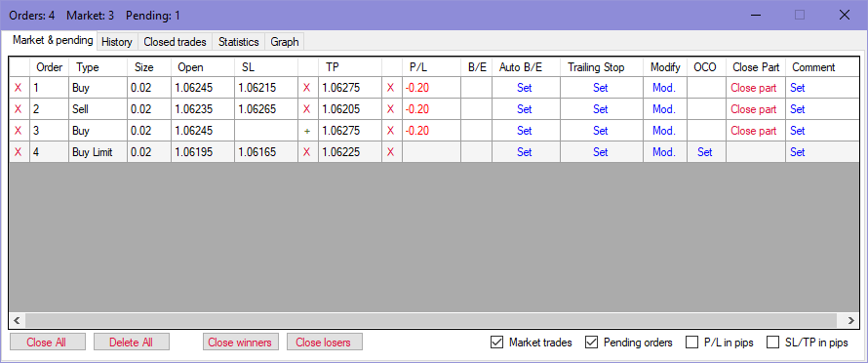Set Auto B/E for order 4

525,152
